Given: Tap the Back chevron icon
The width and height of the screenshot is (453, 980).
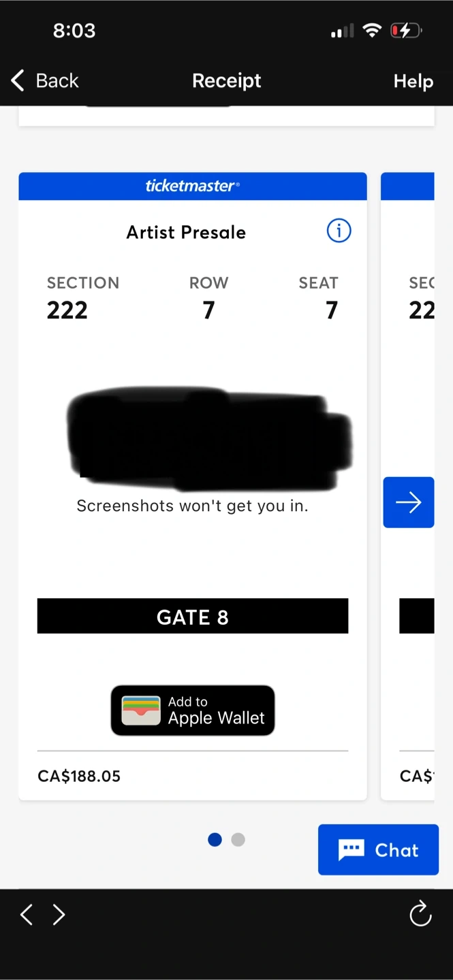Looking at the screenshot, I should [18, 80].
